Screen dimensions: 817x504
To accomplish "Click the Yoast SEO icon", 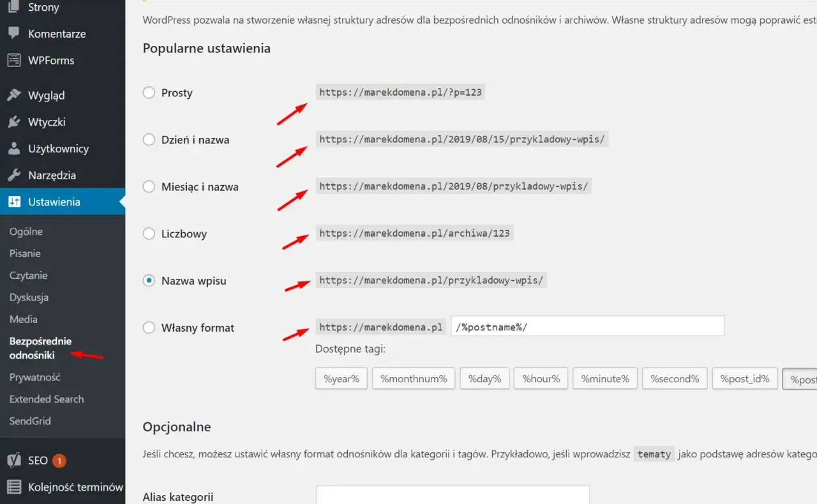I will click(x=13, y=460).
